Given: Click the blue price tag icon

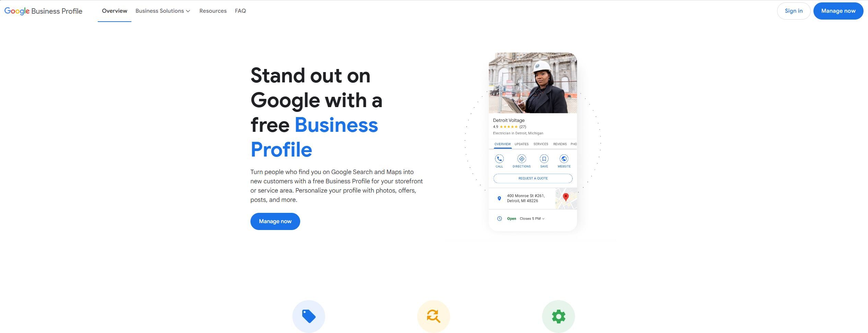Looking at the screenshot, I should coord(309,316).
